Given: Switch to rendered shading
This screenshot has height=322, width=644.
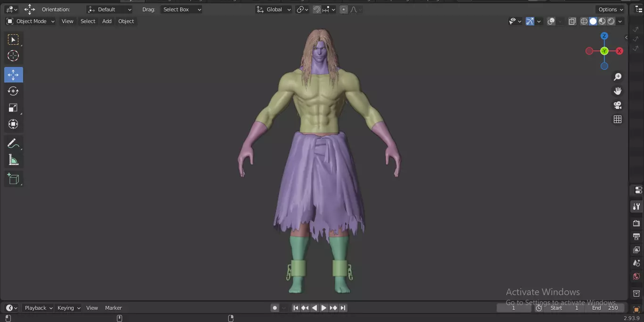Looking at the screenshot, I should coord(611,21).
